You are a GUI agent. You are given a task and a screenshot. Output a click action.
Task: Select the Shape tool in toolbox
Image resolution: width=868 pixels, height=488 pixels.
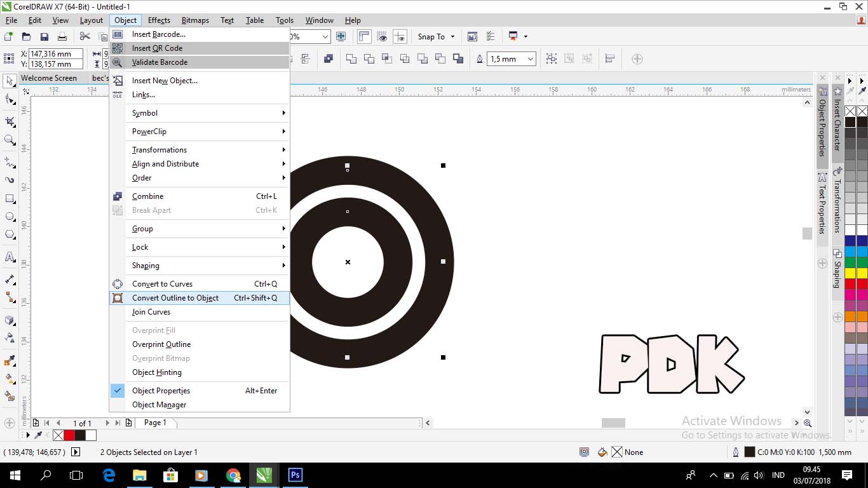coord(10,100)
